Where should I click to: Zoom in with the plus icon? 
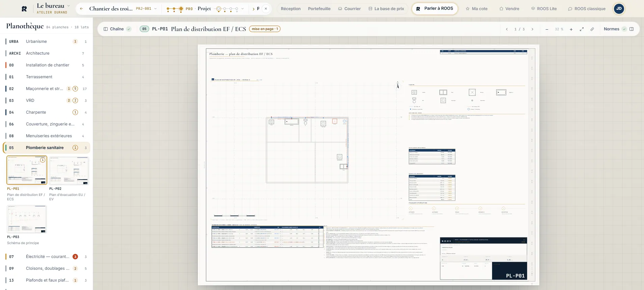pyautogui.click(x=571, y=29)
